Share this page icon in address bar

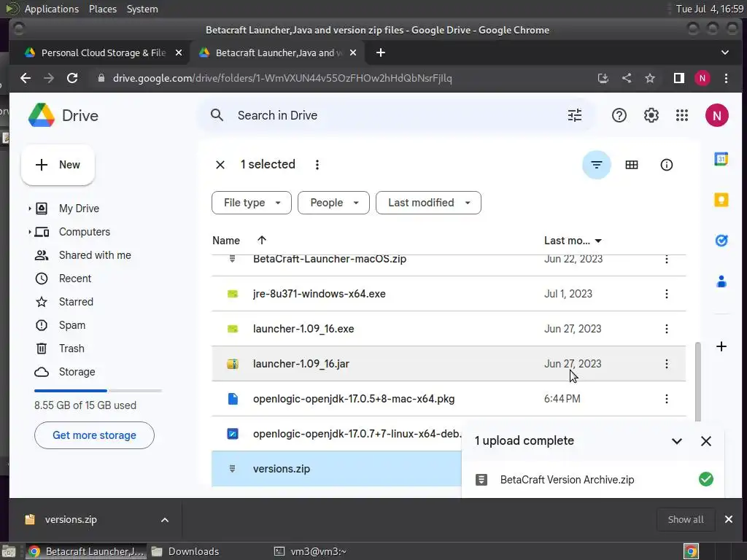click(627, 78)
